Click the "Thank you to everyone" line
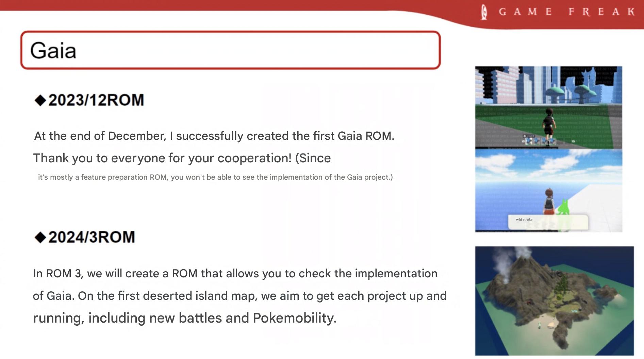This screenshot has width=644, height=359. point(182,158)
